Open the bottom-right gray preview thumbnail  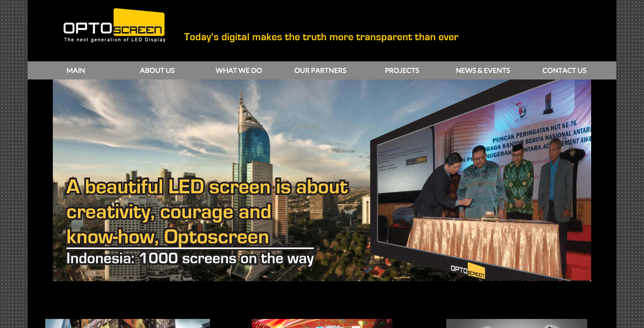pyautogui.click(x=516, y=323)
